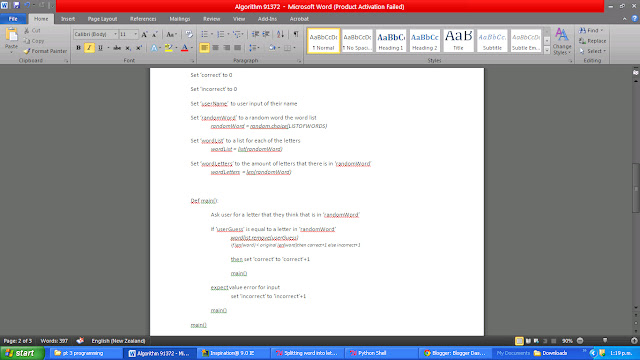Viewport: 640px width, 360px height.
Task: Start a bulleted list
Action: pyautogui.click(x=204, y=34)
